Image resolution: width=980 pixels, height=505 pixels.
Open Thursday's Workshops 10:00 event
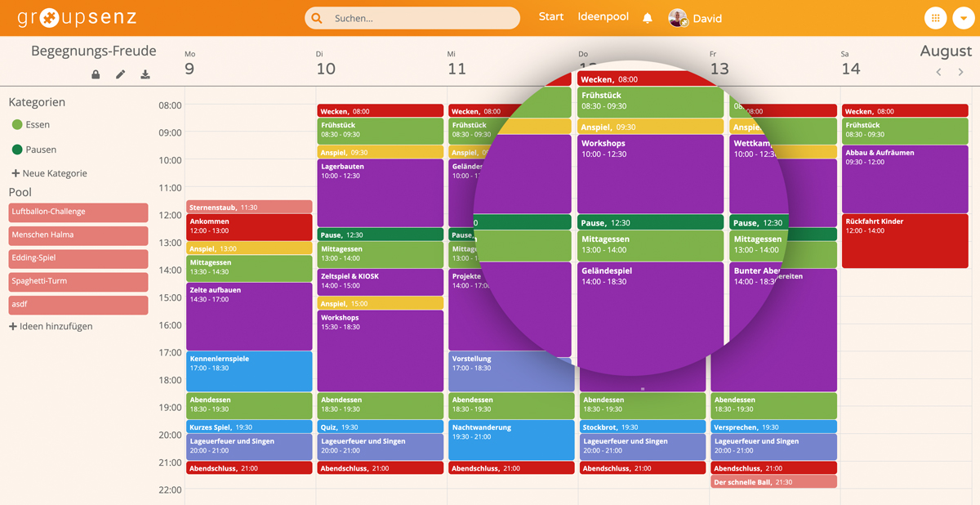click(x=650, y=173)
